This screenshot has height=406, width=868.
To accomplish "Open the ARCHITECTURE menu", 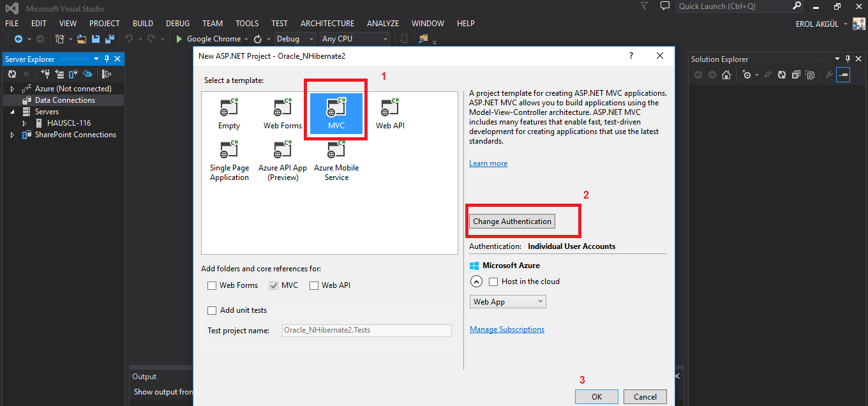I will pos(327,24).
